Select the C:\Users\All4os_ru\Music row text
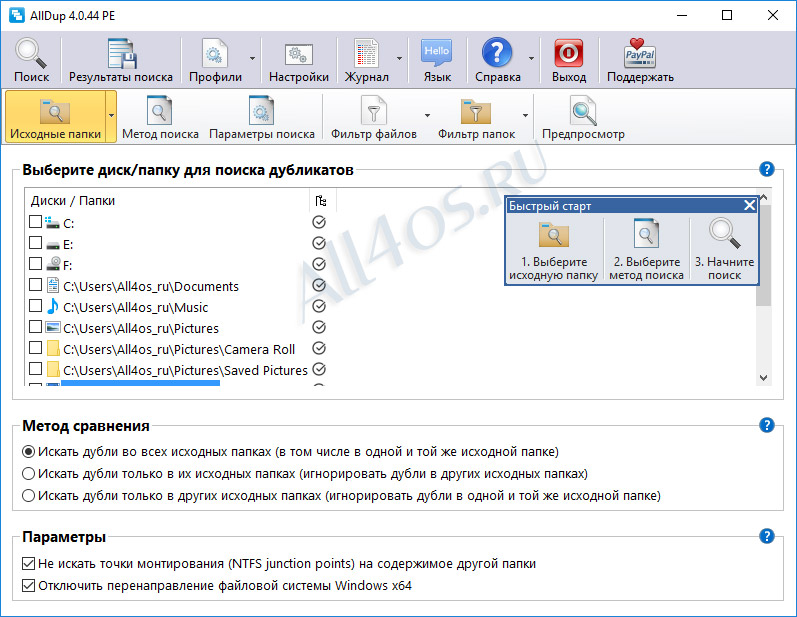The height and width of the screenshot is (617, 797). tap(136, 307)
